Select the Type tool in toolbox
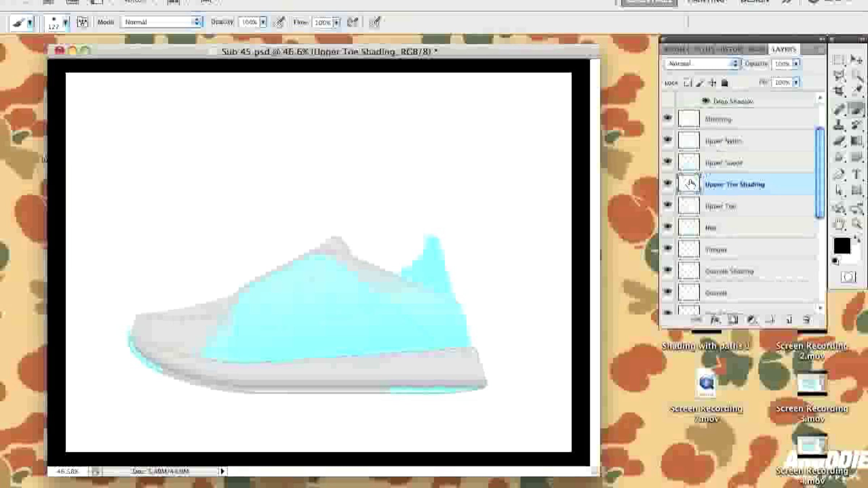This screenshot has height=488, width=868. pos(856,174)
